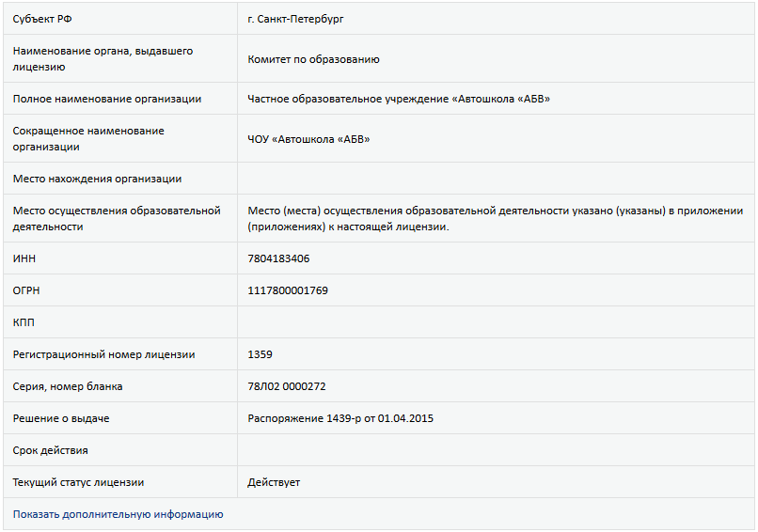758x532 pixels.
Task: Click the ОГРН value 1117800001769
Action: tap(288, 290)
